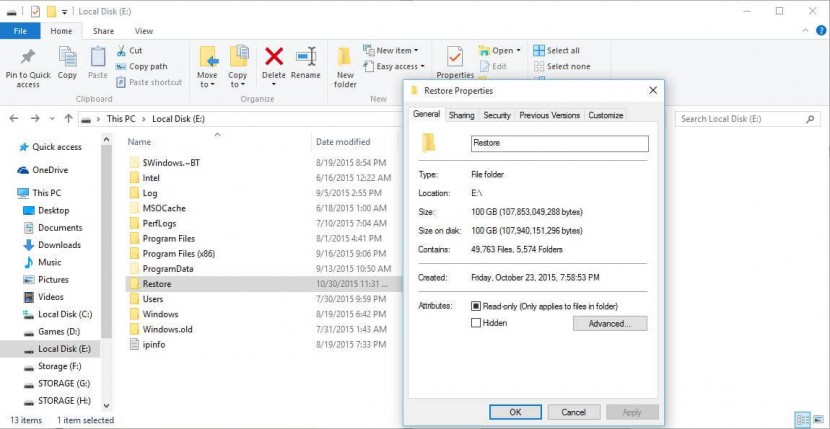This screenshot has width=830, height=429.
Task: Click navigation pane scrollbar up arrow
Action: point(106,139)
